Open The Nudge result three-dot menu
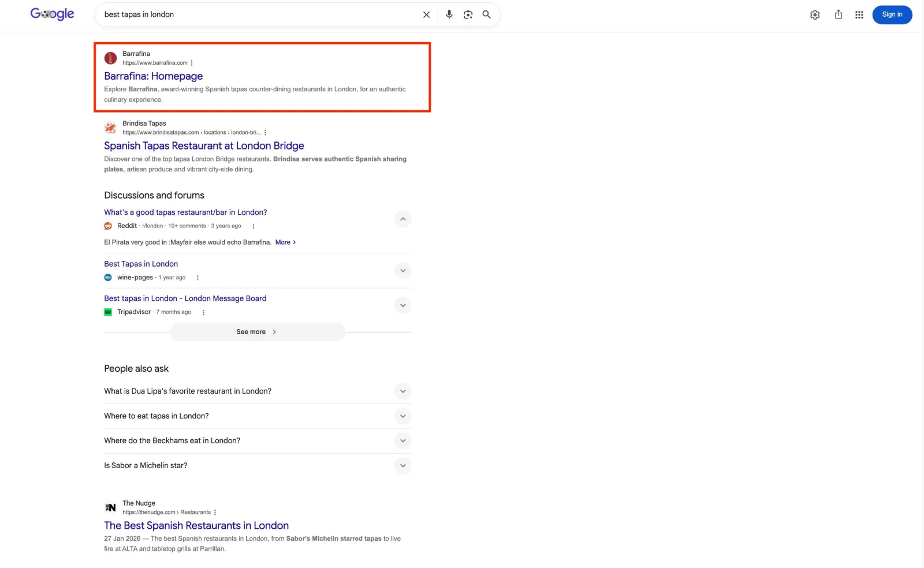The image size is (924, 568). [x=215, y=513]
